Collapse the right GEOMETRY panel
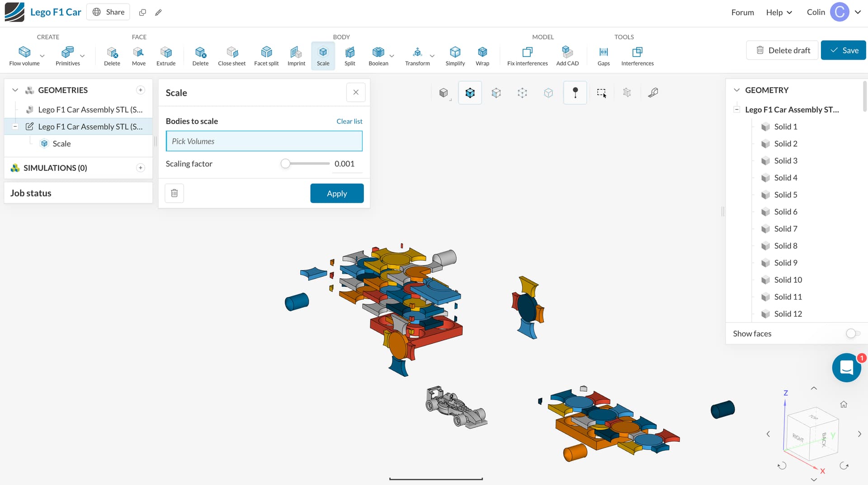Screen dimensions: 868x485 (736, 90)
